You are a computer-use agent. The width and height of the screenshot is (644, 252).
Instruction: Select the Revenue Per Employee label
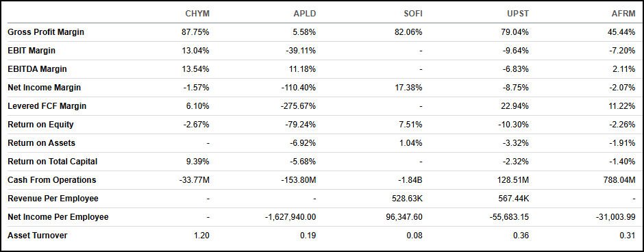[53, 198]
